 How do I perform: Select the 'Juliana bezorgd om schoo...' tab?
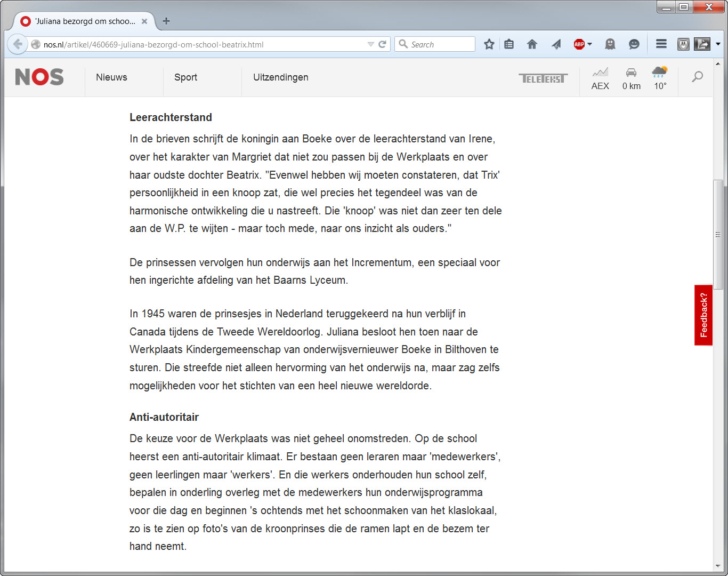(x=84, y=21)
